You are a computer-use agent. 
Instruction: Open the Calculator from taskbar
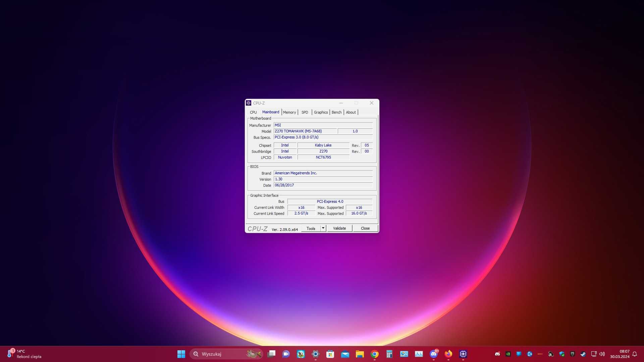(x=389, y=354)
